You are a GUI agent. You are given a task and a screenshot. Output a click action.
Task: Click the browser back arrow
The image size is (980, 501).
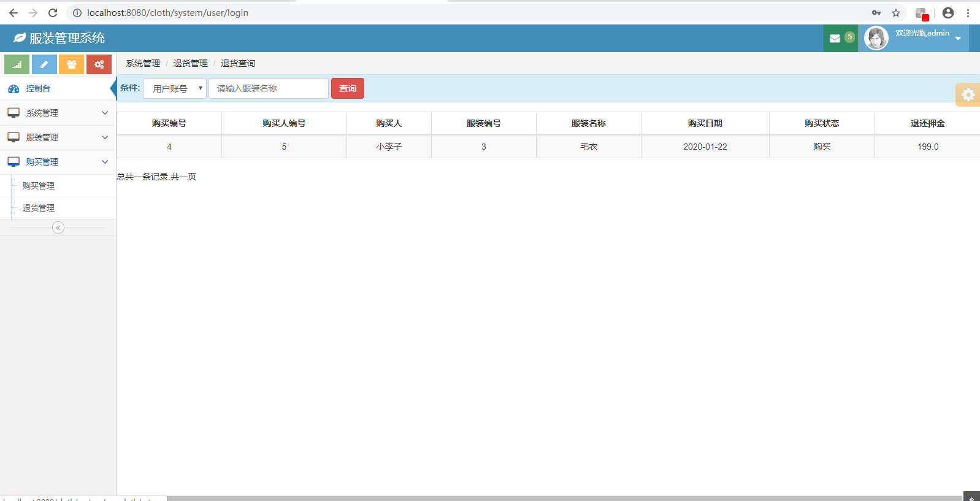13,13
